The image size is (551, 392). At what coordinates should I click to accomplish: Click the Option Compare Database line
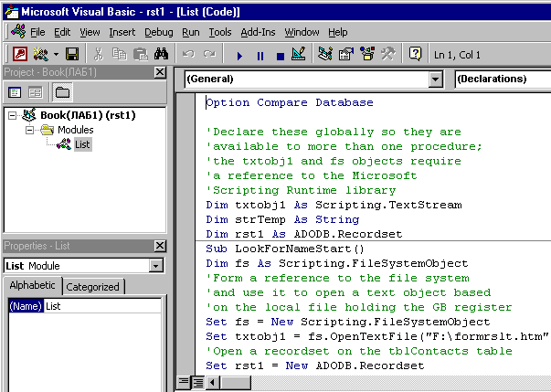coord(290,102)
